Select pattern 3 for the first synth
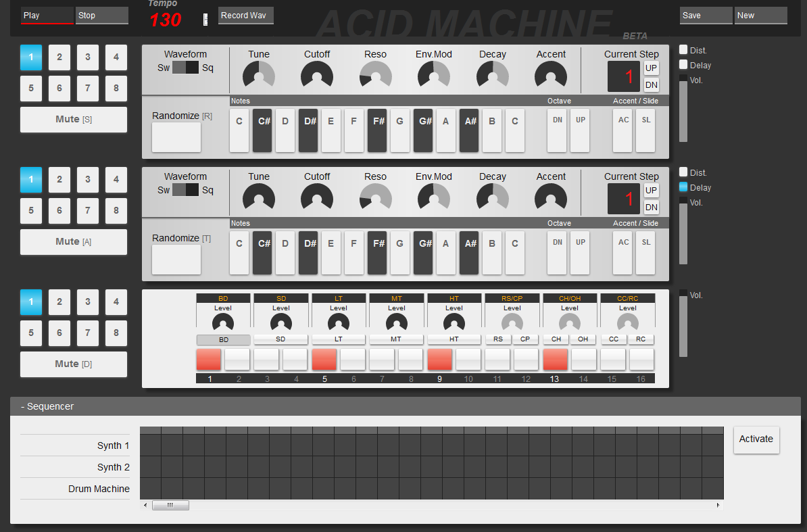This screenshot has height=532, width=807. (x=88, y=57)
